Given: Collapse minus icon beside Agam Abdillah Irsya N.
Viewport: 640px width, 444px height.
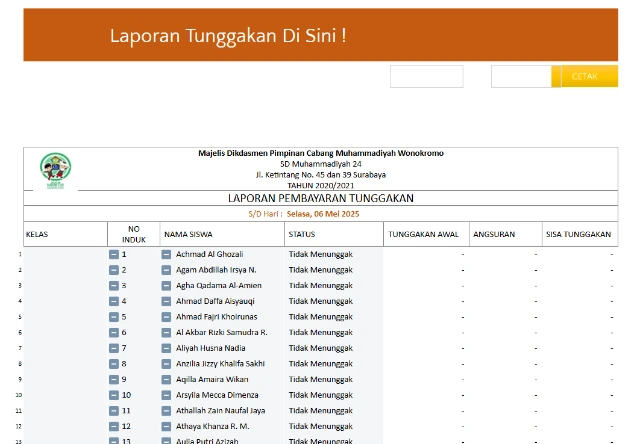Looking at the screenshot, I should (x=166, y=270).
